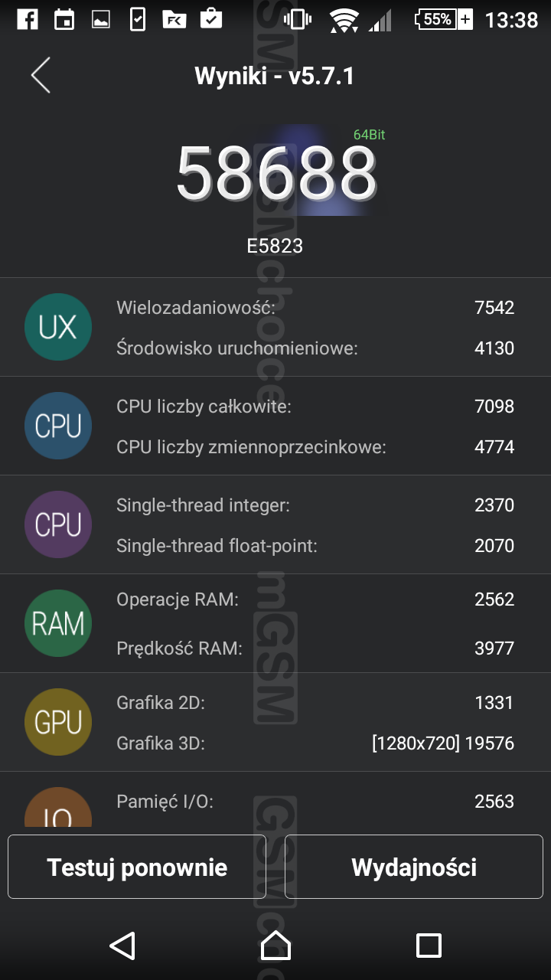Tap the battery status icon
551x980 pixels.
(x=444, y=19)
